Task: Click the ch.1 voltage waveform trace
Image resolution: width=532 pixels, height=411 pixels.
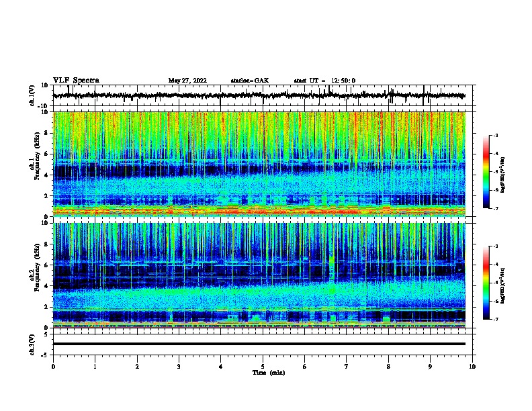Action: point(259,95)
